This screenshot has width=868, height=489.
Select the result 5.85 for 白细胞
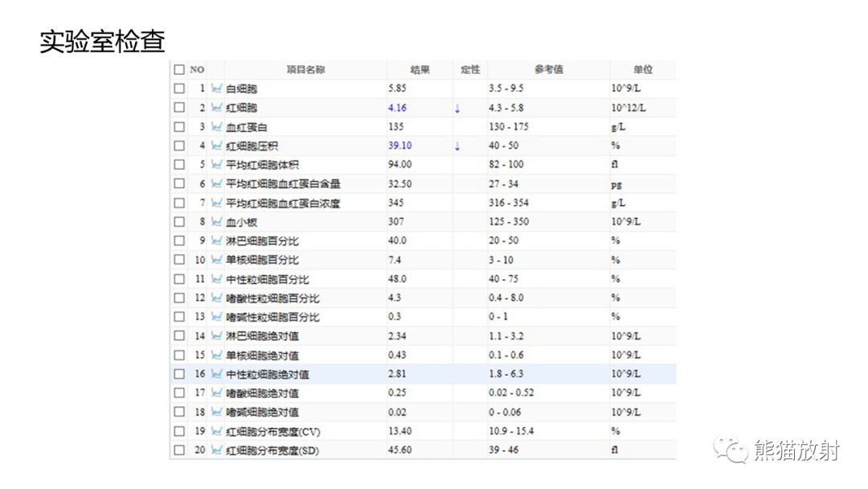[x=397, y=88]
